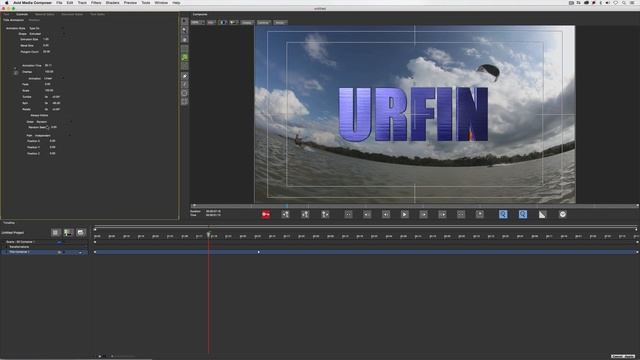Viewport: 640px width, 360px height.
Task: Select the Transformations track row
Action: pos(19,247)
